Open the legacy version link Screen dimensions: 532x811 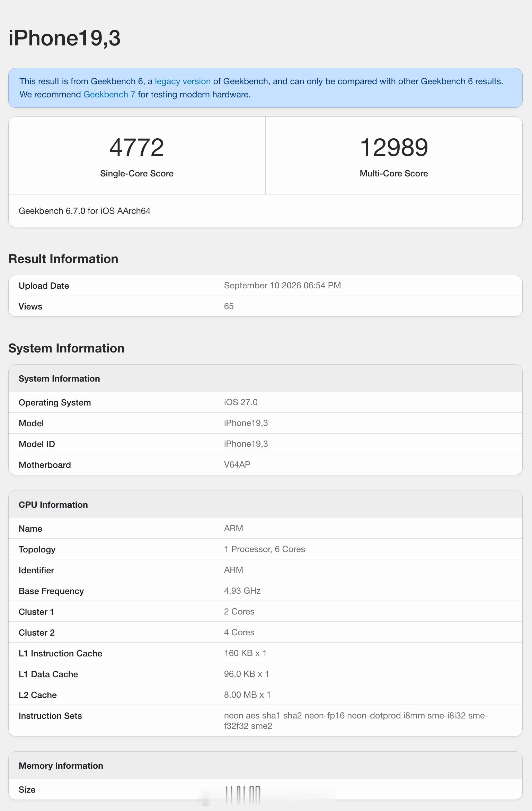183,81
